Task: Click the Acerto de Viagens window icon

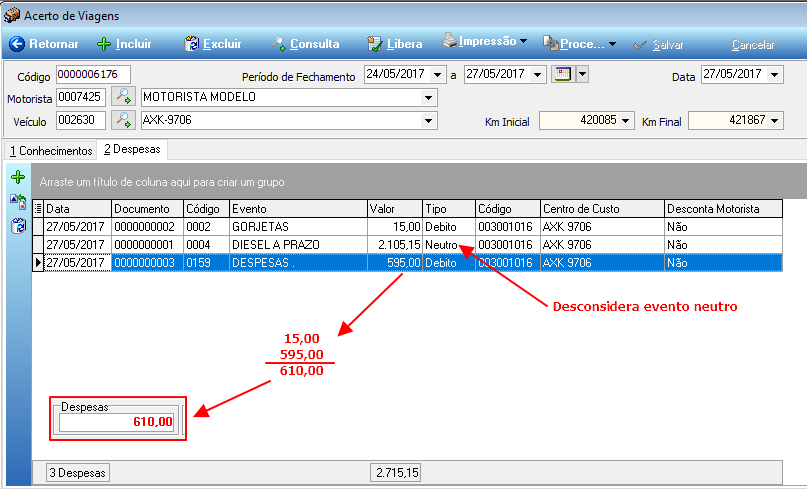Action: pyautogui.click(x=11, y=15)
